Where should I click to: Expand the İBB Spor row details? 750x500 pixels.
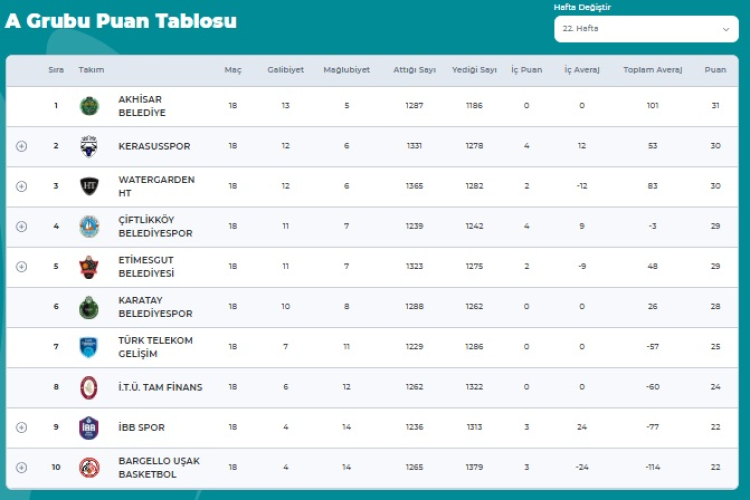click(x=21, y=427)
